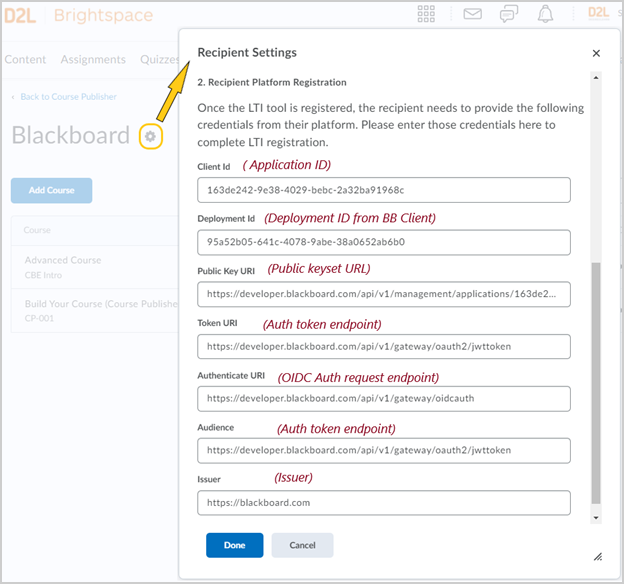Click the Add Course button
Image resolution: width=624 pixels, height=584 pixels.
(52, 190)
